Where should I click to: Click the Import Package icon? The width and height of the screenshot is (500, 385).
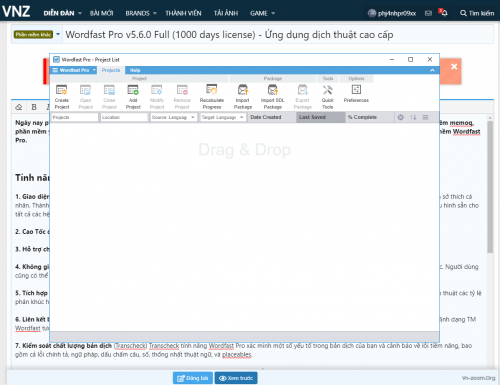tap(243, 90)
